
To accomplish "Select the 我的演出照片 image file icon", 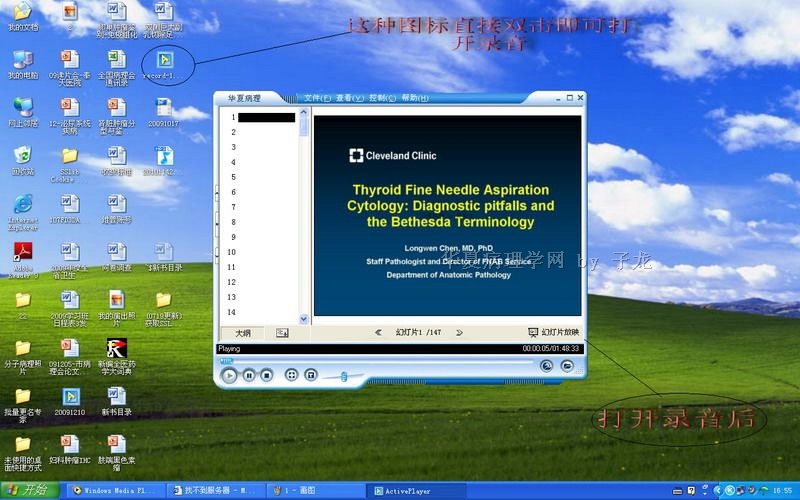I will [x=117, y=309].
